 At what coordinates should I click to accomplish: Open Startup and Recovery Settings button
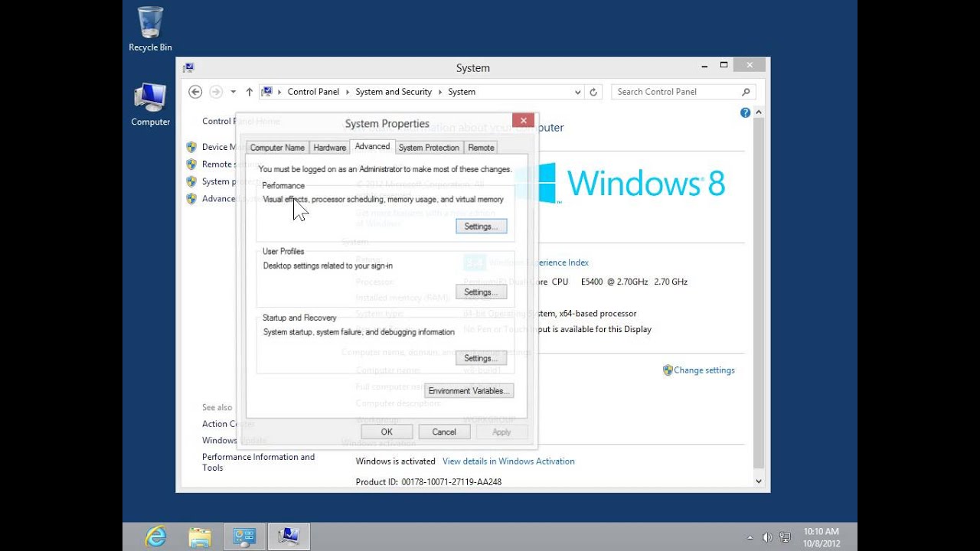481,358
